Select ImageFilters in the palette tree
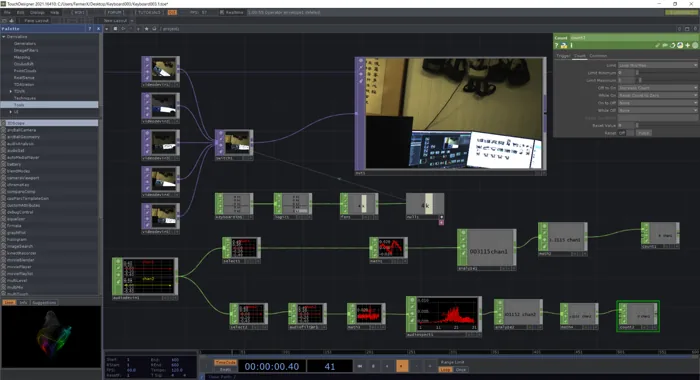The width and height of the screenshot is (700, 380). pyautogui.click(x=26, y=50)
